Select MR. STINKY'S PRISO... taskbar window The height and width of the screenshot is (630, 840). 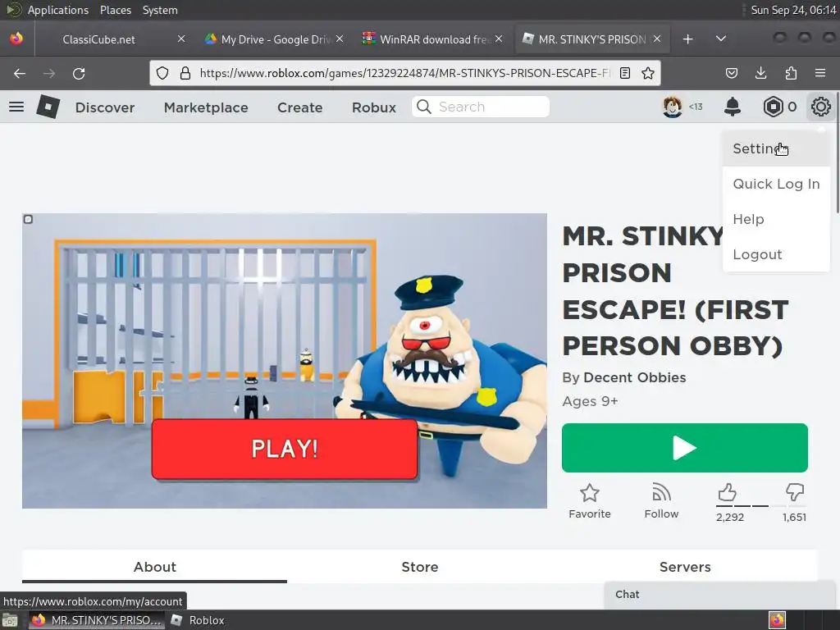(97, 620)
